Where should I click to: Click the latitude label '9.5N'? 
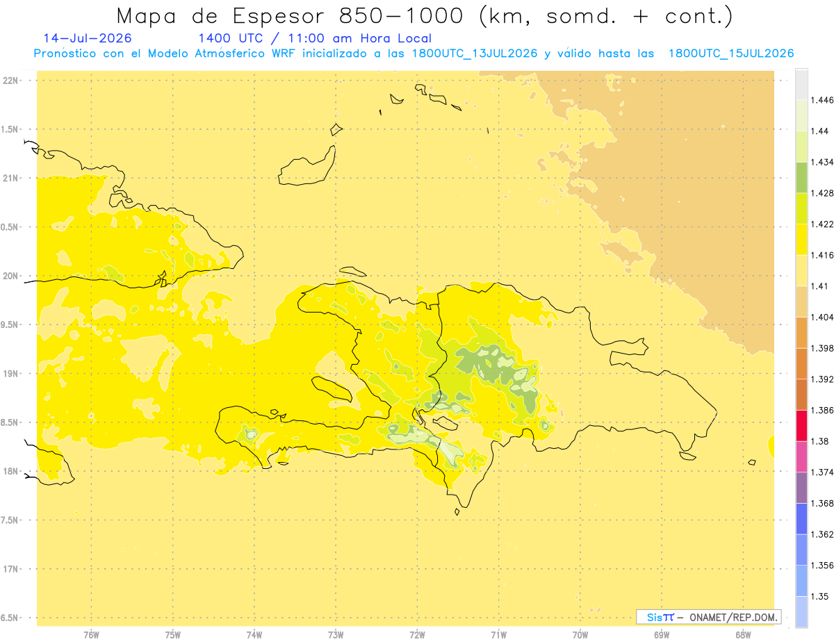(10, 324)
